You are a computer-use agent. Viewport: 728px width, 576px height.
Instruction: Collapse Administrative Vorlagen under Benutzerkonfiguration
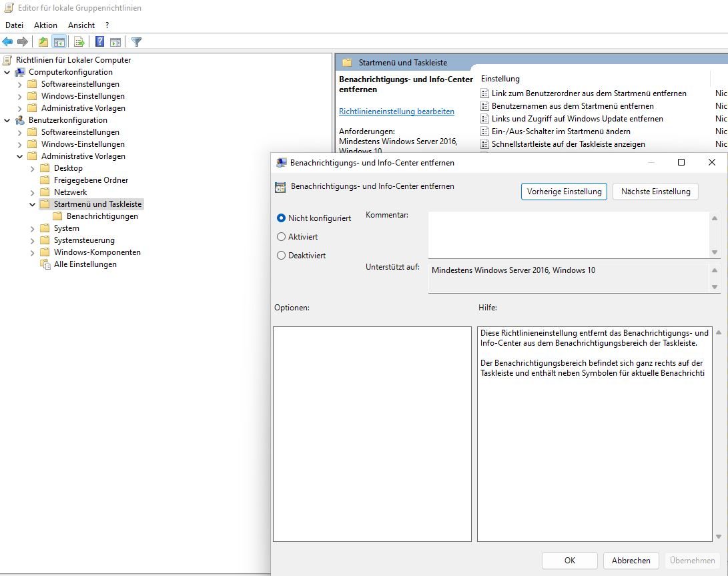19,157
